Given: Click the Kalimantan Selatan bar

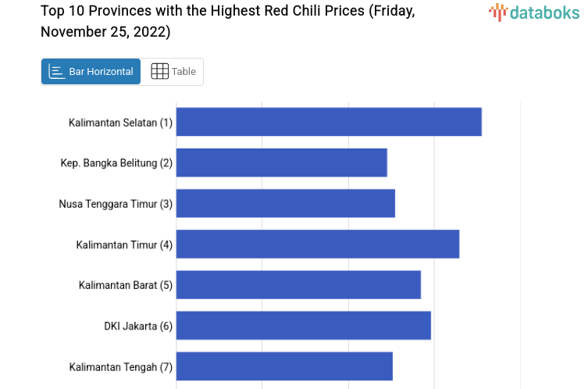Looking at the screenshot, I should (x=329, y=122).
